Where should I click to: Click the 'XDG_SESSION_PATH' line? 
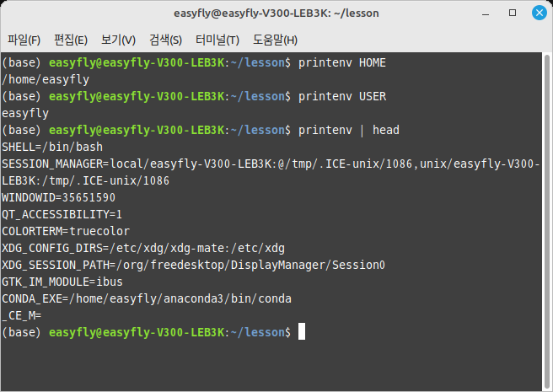coord(193,266)
